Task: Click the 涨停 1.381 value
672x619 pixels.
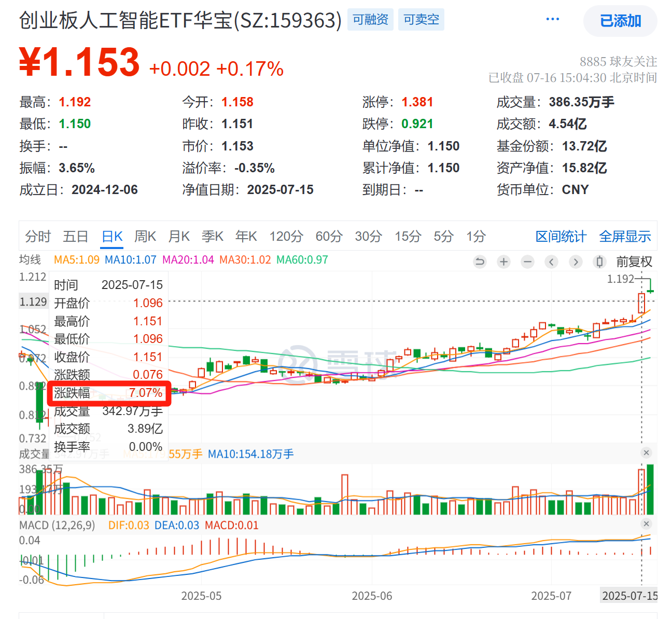Action: coord(417,102)
